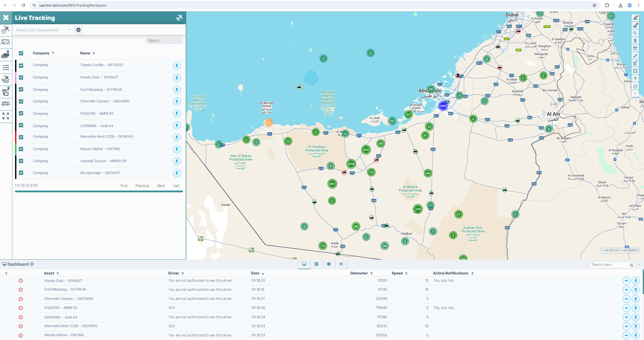Click the orange 23 cluster marker on map
This screenshot has height=340, width=644.
[269, 123]
